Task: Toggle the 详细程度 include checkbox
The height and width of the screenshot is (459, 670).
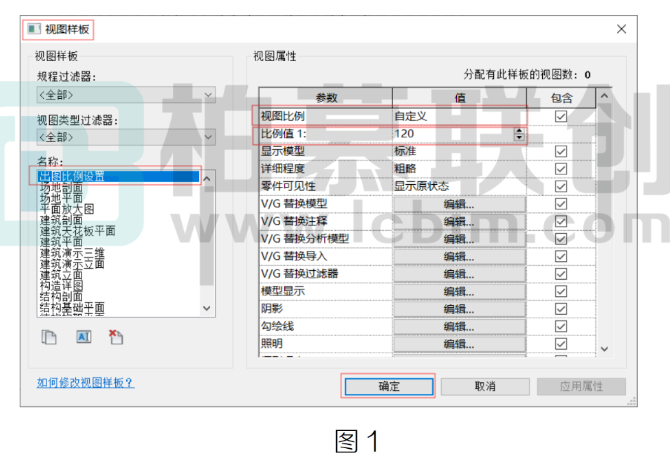Action: click(x=561, y=169)
